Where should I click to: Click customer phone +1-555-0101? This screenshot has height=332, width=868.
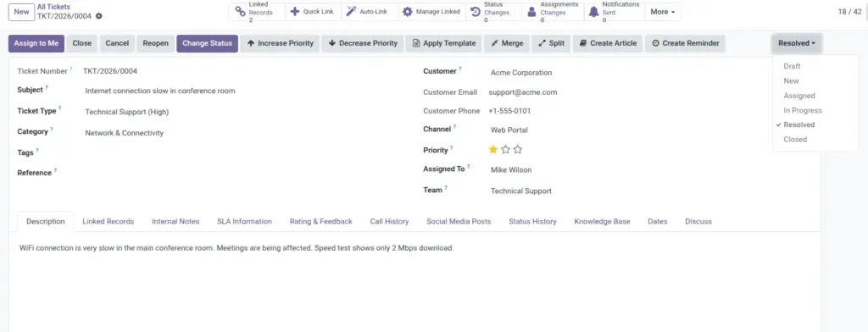click(x=509, y=111)
